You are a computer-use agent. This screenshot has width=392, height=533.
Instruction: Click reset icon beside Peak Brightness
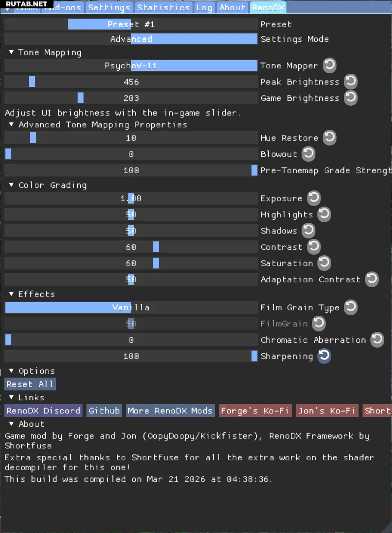[x=350, y=81]
